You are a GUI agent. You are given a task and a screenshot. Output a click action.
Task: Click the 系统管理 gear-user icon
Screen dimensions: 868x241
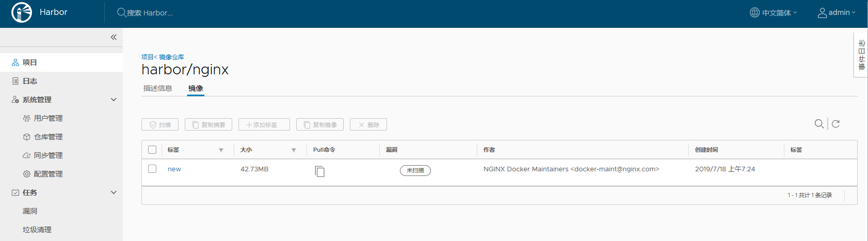[15, 100]
